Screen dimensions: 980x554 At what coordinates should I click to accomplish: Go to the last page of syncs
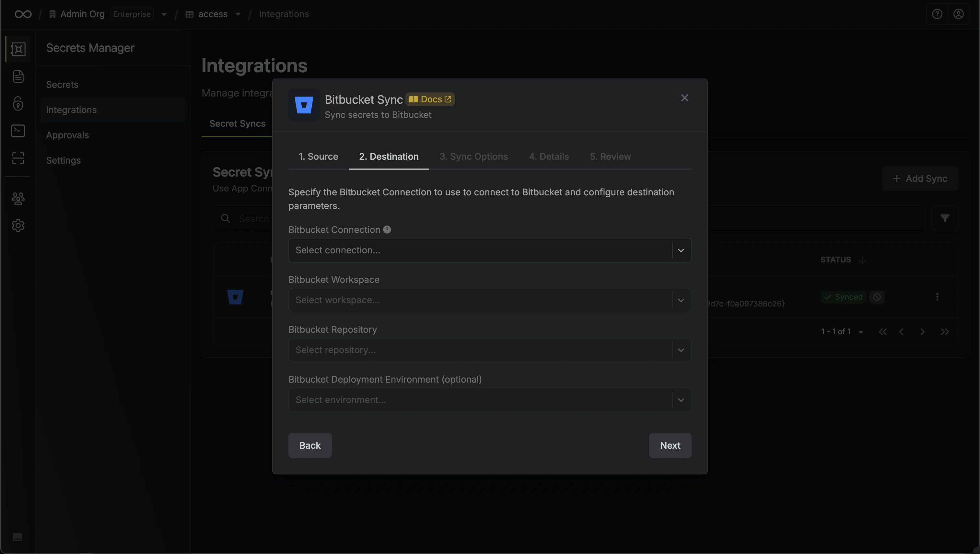click(x=945, y=332)
